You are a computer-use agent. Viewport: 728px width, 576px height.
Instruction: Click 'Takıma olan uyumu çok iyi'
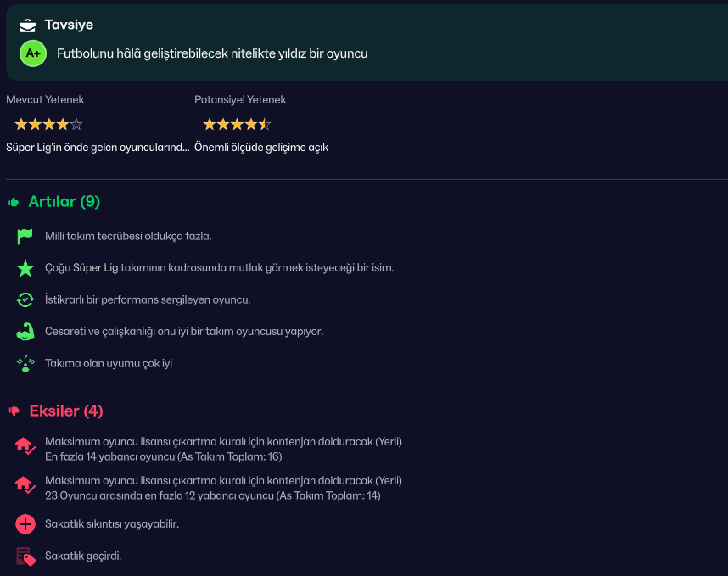[109, 363]
